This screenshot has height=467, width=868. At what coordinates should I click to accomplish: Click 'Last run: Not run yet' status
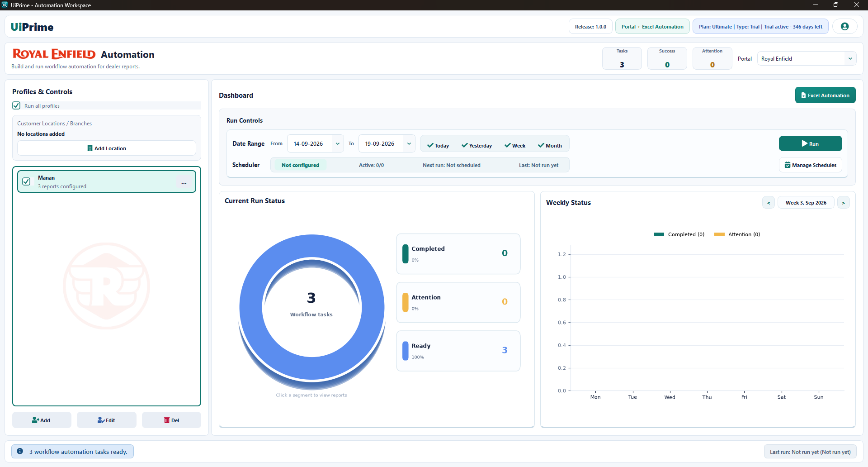[x=810, y=452]
